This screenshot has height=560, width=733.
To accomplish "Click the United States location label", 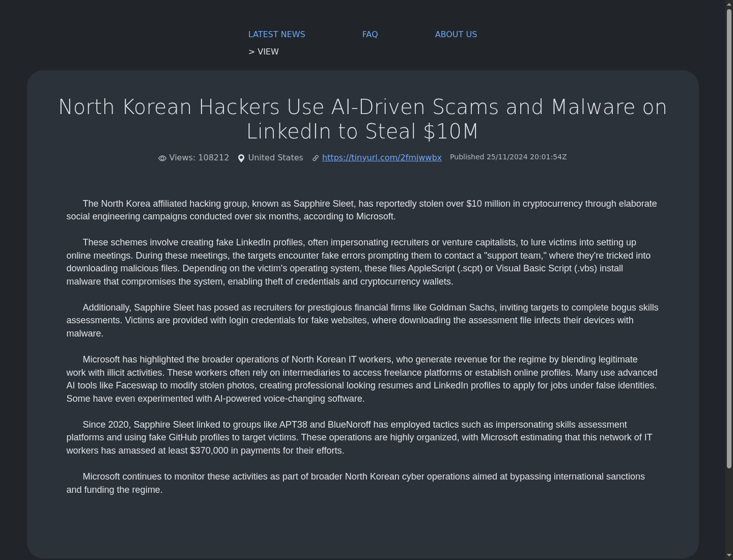I will (275, 157).
